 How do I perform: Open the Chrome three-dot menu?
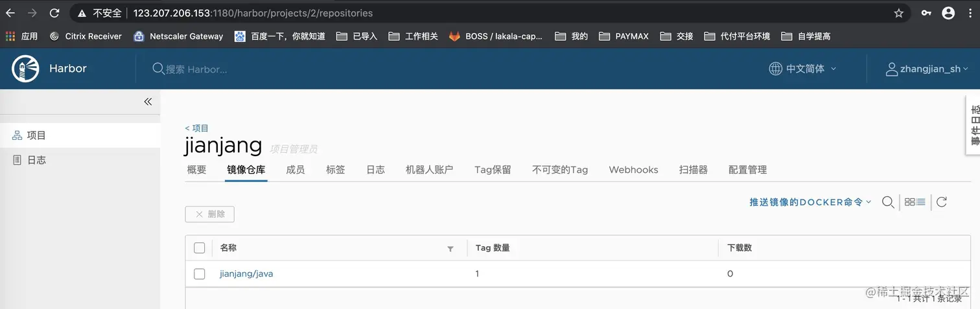click(970, 13)
